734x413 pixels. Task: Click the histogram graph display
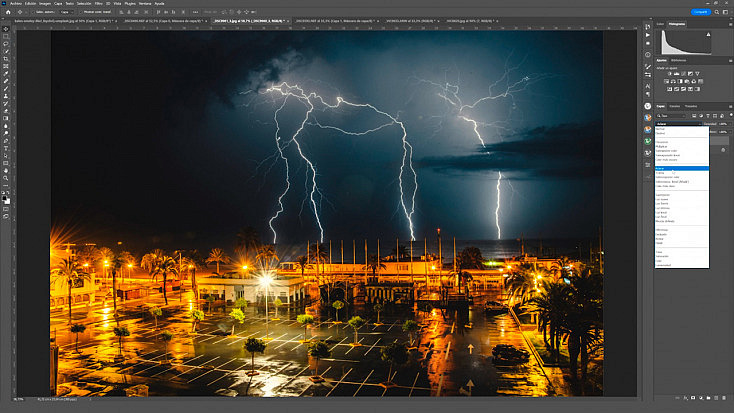[x=686, y=43]
